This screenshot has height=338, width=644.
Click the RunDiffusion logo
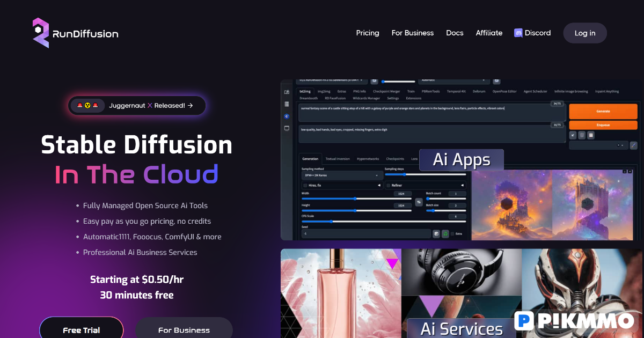pos(76,33)
